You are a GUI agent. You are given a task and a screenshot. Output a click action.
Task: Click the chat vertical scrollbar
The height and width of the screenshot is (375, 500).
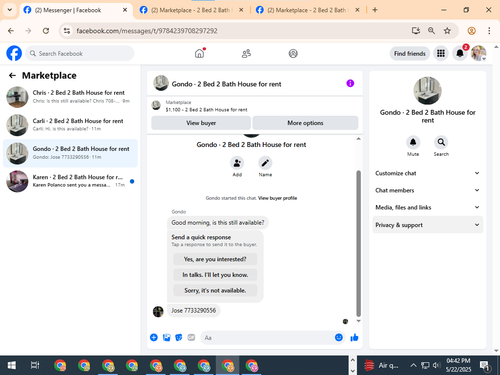pos(358,243)
